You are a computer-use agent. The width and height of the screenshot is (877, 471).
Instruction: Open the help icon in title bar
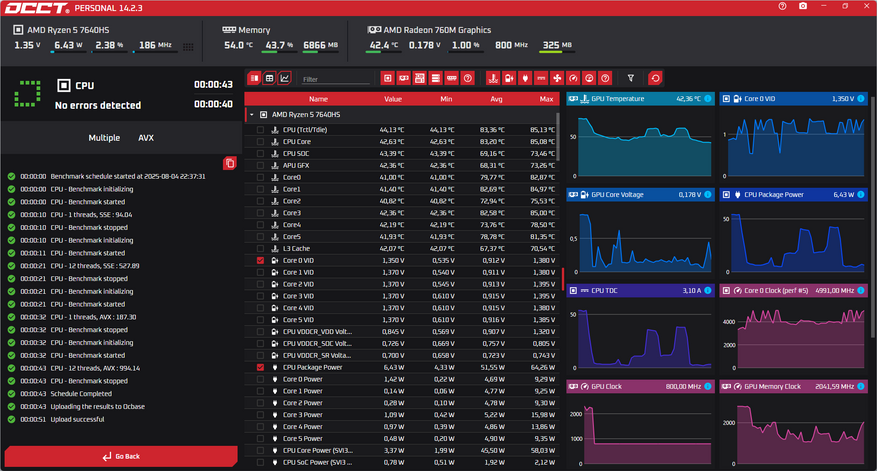(782, 6)
